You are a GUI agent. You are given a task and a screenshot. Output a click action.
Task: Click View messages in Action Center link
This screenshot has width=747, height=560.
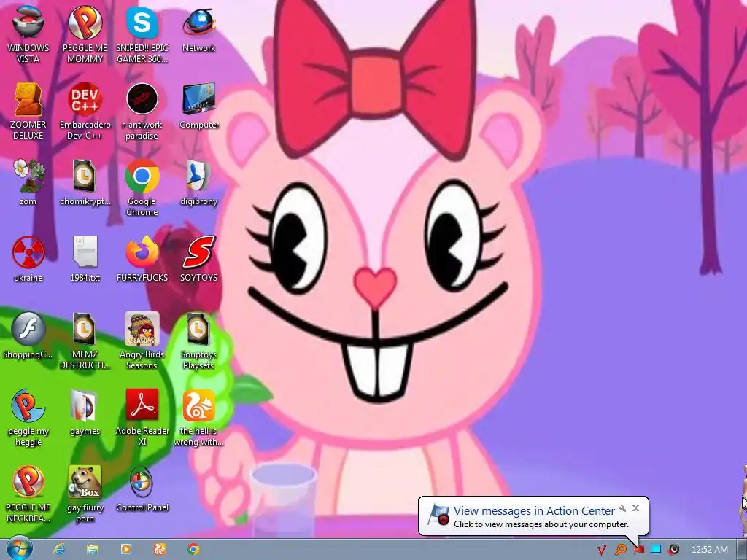(533, 510)
